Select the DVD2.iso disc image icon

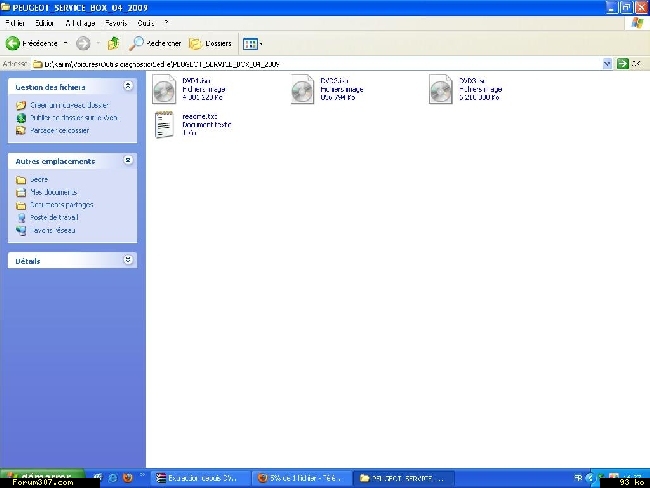click(x=302, y=89)
